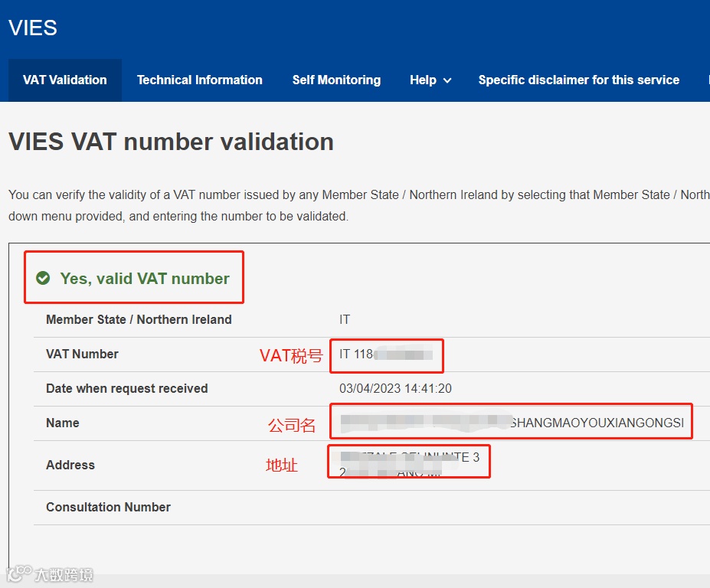Open the Technical Information menu item
The image size is (710, 588).
click(200, 80)
